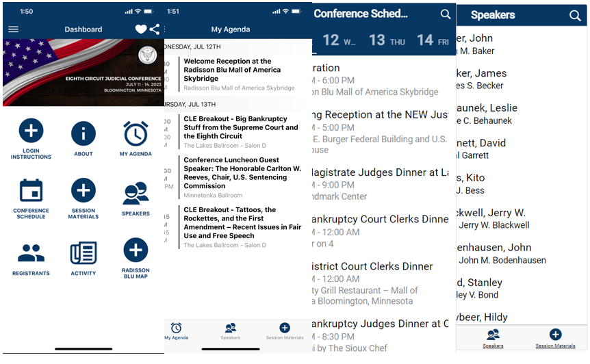Open the Activity news icon
This screenshot has width=590, height=364.
[83, 259]
